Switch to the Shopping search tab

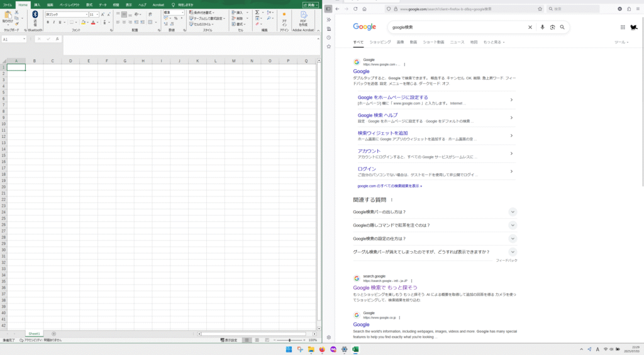380,42
